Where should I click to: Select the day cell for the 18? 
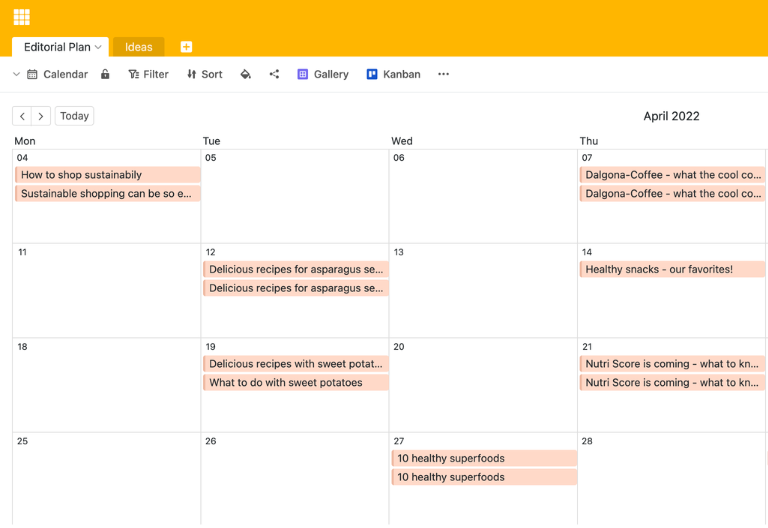pos(107,385)
